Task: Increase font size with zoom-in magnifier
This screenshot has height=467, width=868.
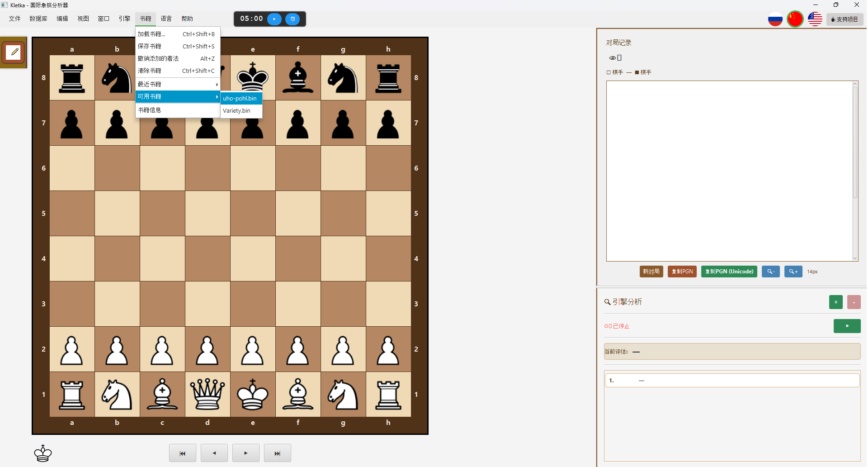Action: (793, 272)
